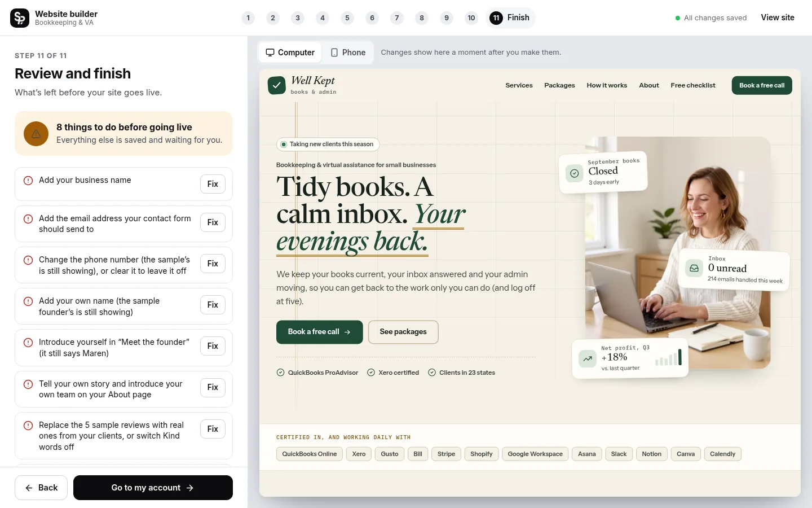Click the Back button
The width and height of the screenshot is (812, 508).
pyautogui.click(x=41, y=488)
